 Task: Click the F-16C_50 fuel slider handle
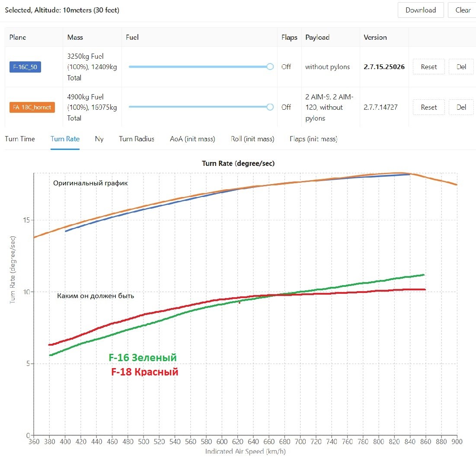click(x=270, y=67)
